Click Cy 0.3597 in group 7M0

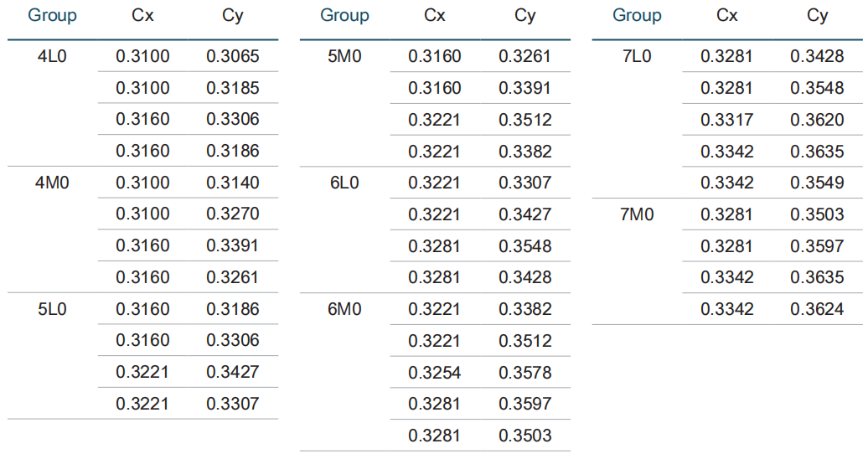point(817,246)
